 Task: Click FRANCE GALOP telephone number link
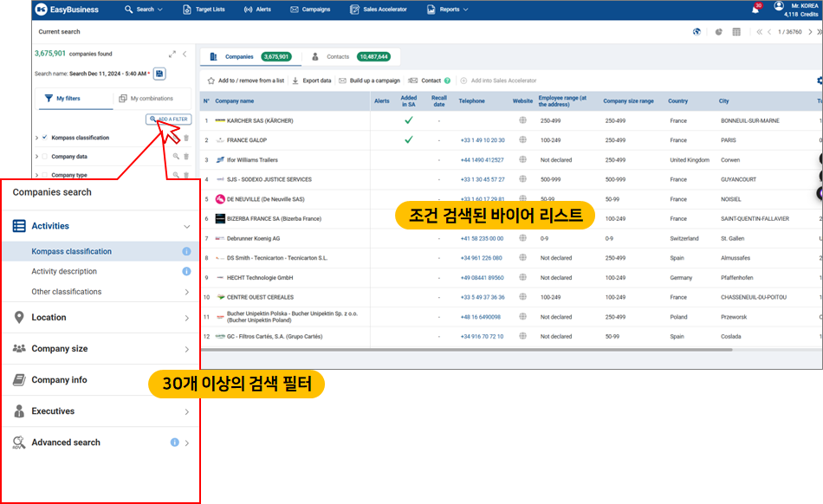483,140
